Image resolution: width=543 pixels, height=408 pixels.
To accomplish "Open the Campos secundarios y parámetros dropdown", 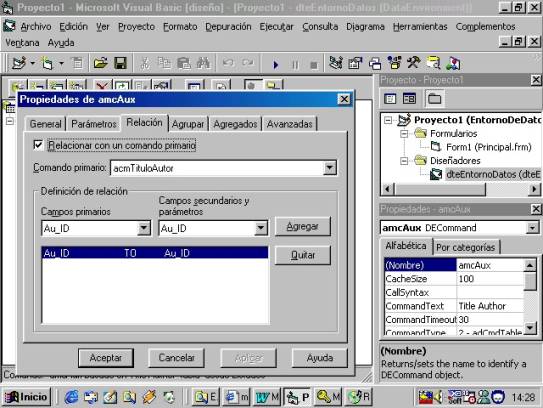I will tap(260, 228).
